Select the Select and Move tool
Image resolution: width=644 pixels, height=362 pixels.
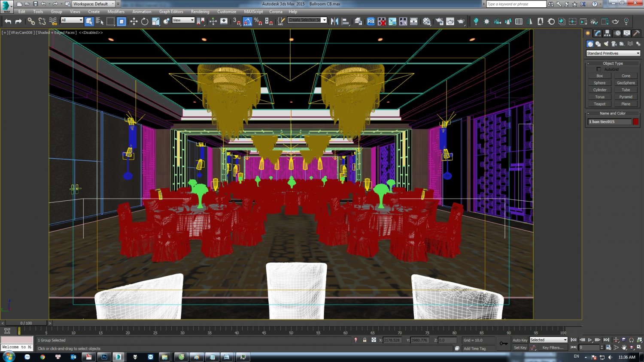(x=134, y=21)
